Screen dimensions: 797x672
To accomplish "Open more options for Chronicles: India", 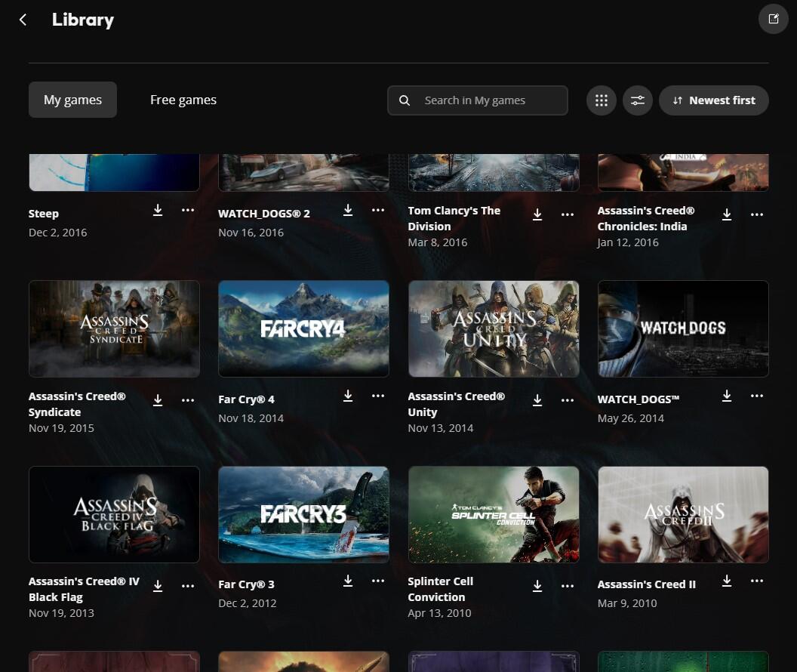I will 757,214.
